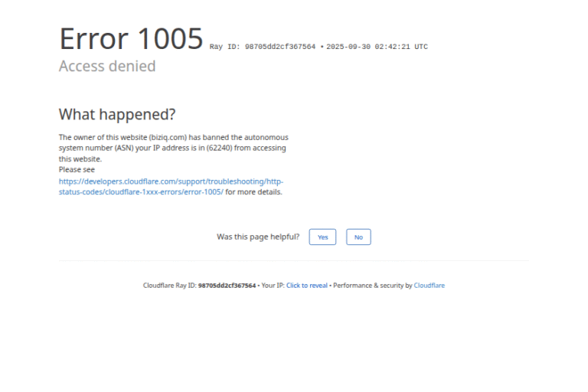Viewport: 588px width, 392px height.
Task: Reveal your IP via Click to reveal
Action: (307, 286)
